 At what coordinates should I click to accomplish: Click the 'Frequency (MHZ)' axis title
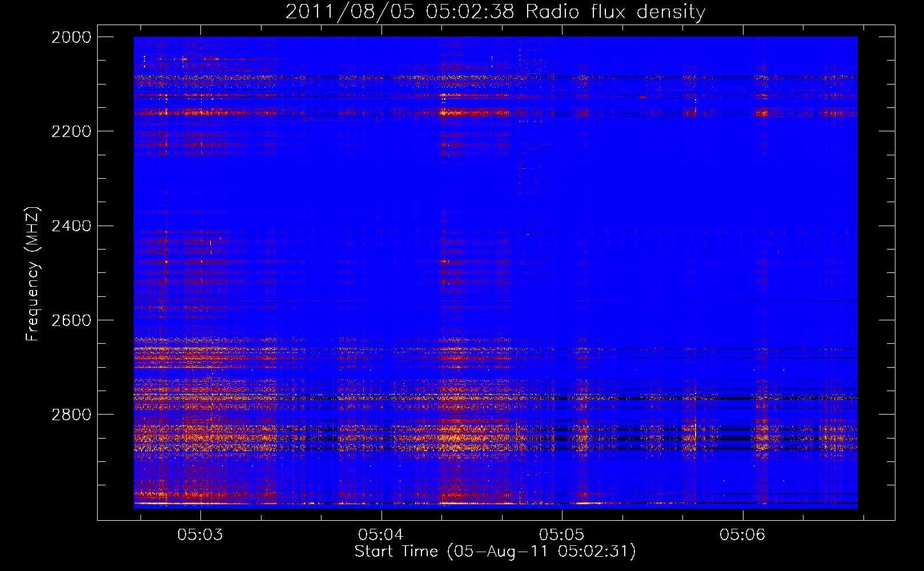coord(33,274)
